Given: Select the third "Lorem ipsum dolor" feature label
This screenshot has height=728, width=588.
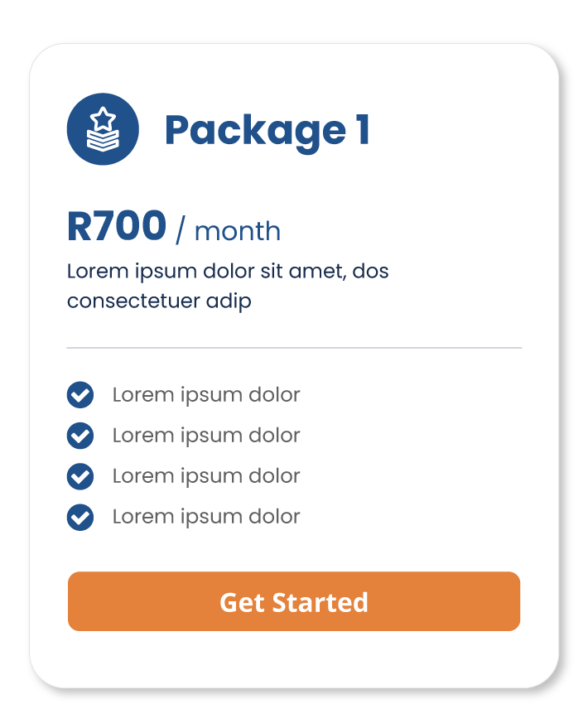Looking at the screenshot, I should [206, 476].
